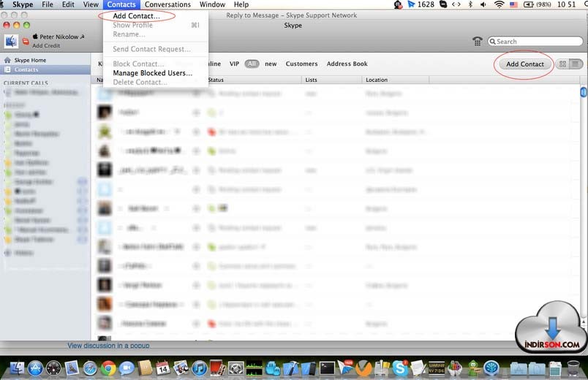Click the Add Contact button
The height and width of the screenshot is (380, 588).
[x=524, y=64]
